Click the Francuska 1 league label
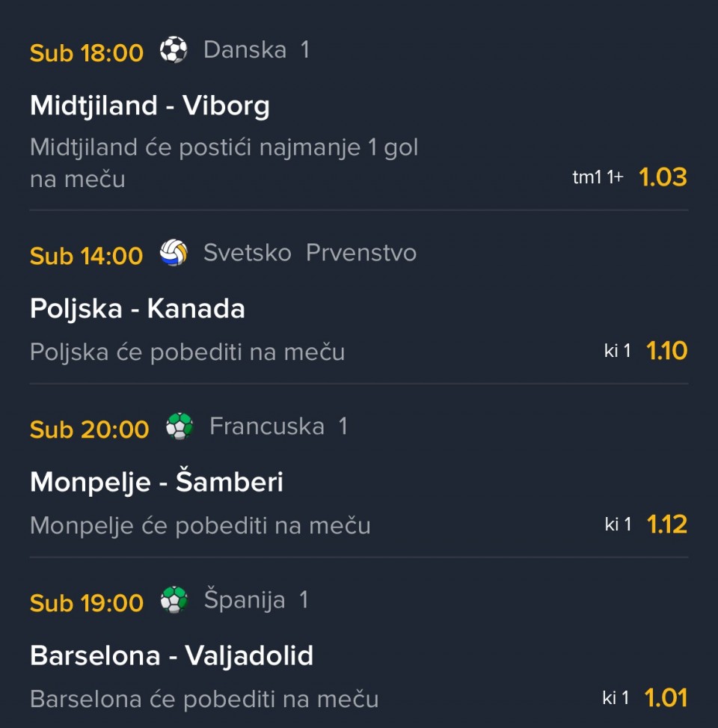Screen dimensions: 718x728 (278, 426)
